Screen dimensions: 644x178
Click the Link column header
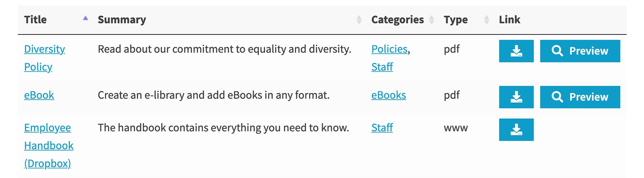coord(509,20)
